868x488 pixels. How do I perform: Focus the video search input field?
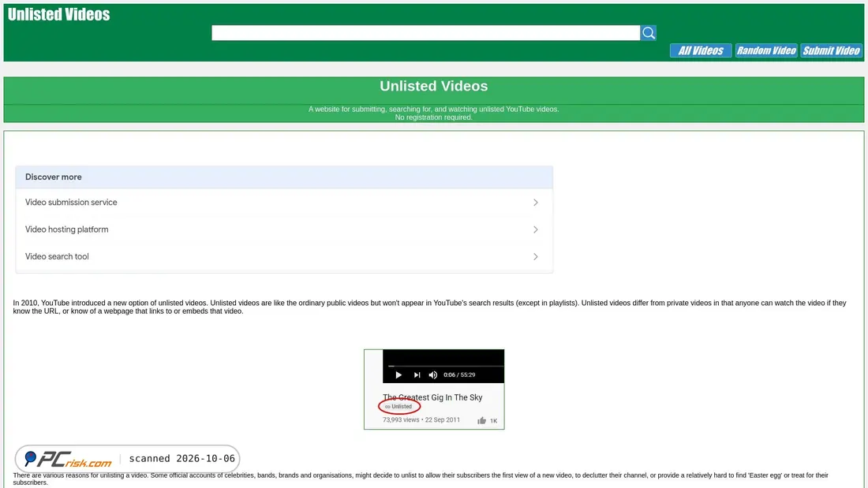click(425, 32)
